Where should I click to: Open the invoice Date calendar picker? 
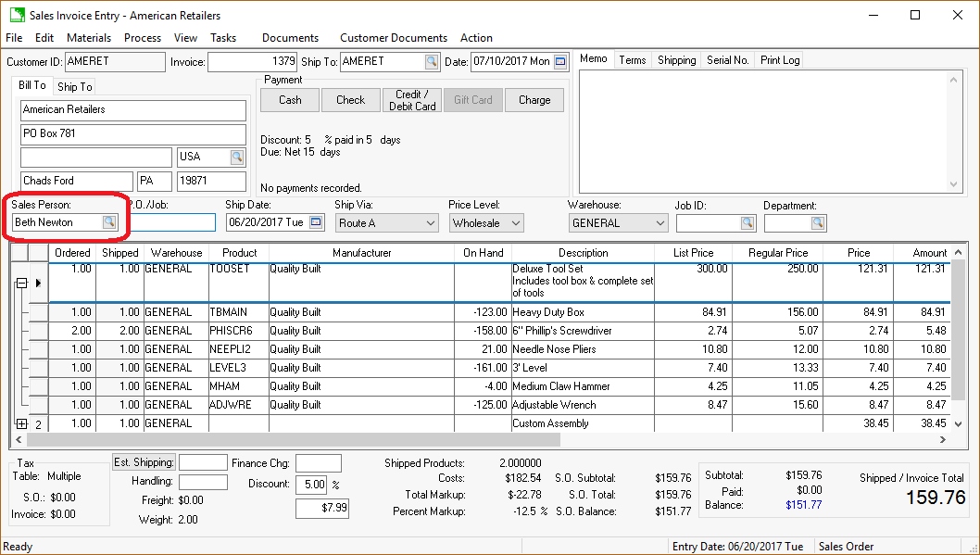(560, 62)
